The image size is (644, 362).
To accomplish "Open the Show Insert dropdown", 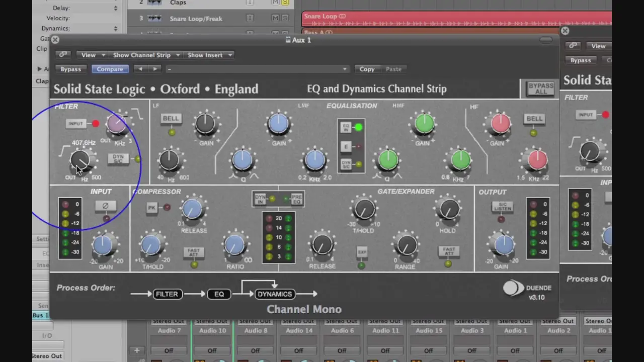I will pos(209,55).
